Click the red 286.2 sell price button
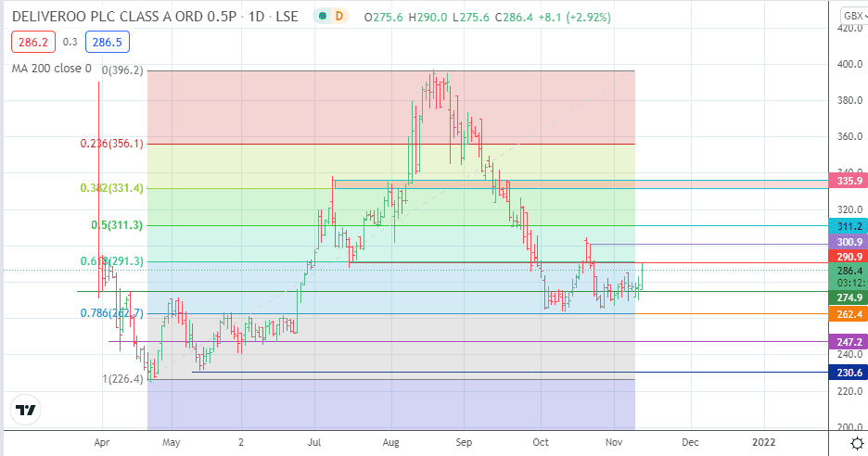The width and height of the screenshot is (868, 456). point(33,42)
